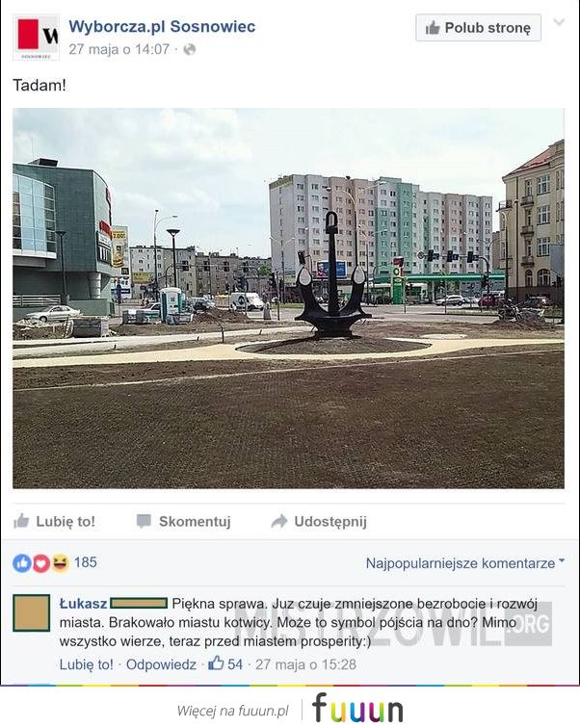This screenshot has height=728, width=580.
Task: Expand the post options chevron
Action: (x=559, y=22)
